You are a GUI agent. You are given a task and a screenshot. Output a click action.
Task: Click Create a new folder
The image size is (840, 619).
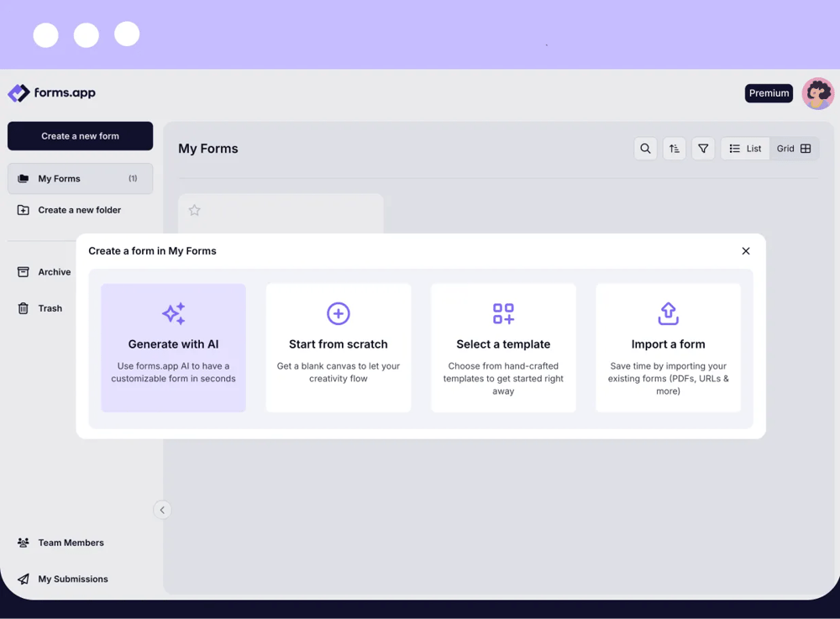79,210
